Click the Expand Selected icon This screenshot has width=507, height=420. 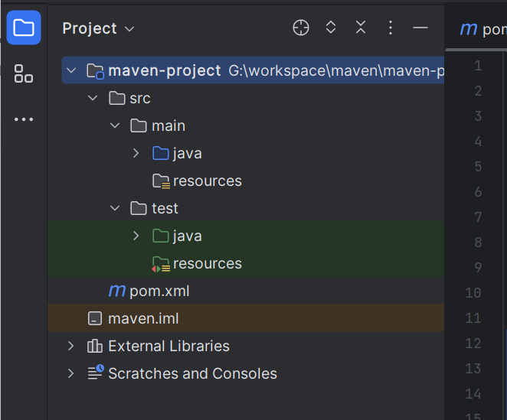click(331, 28)
